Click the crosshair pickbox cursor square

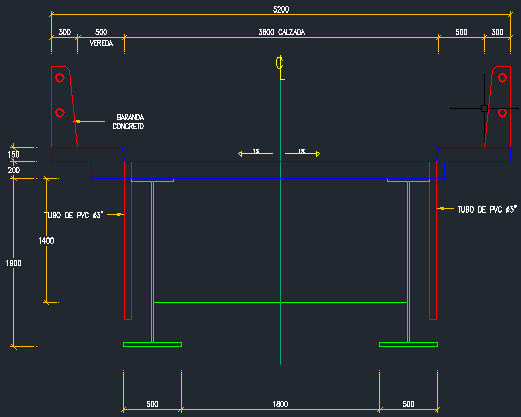[484, 108]
